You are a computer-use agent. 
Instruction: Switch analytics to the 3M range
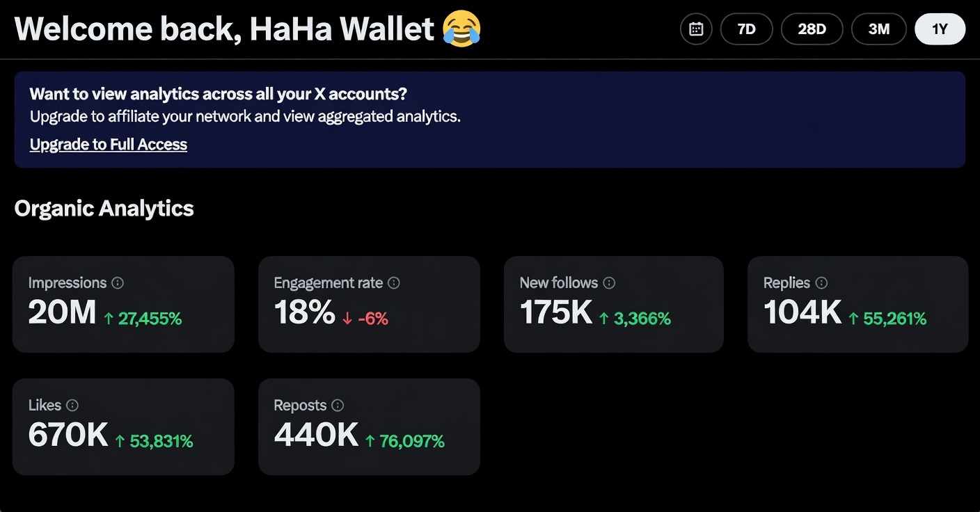[x=878, y=29]
